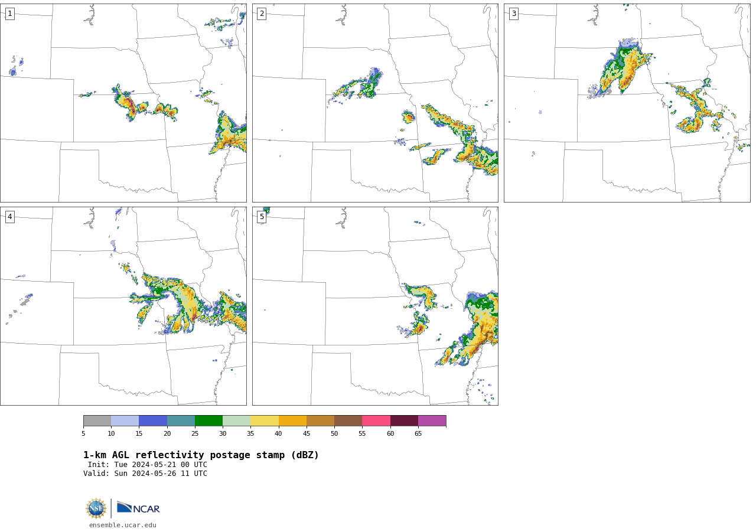Click the ensemble.ucar.edu text

coord(123,525)
